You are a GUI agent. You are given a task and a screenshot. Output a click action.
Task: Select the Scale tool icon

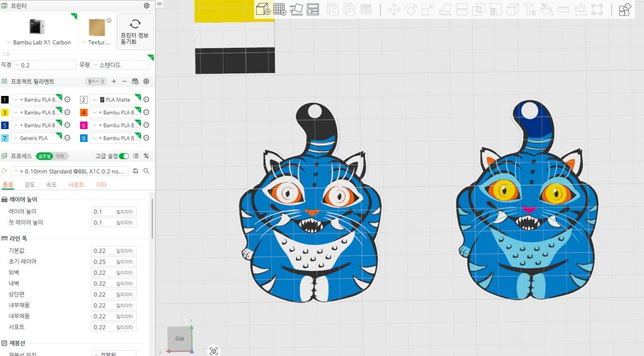[x=428, y=9]
